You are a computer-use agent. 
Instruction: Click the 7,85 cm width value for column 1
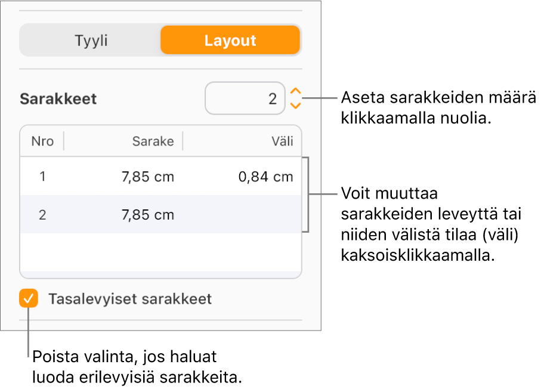tap(147, 177)
